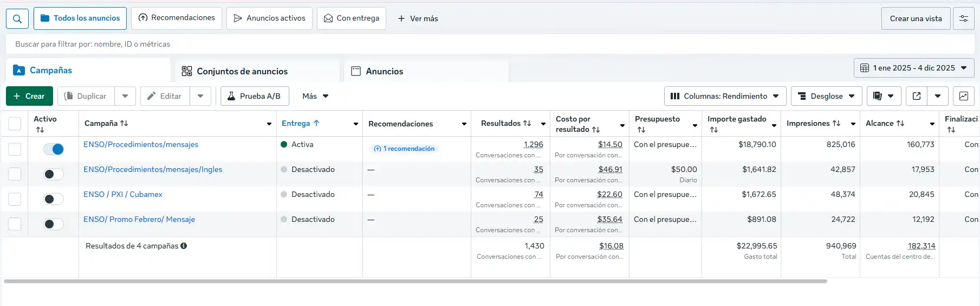Expand the Columnas: Rendimiento dropdown

[x=725, y=96]
